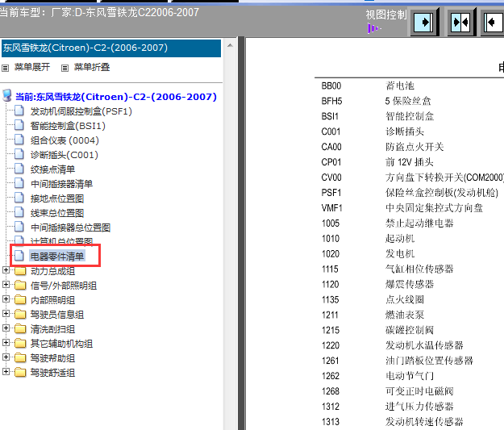504x430 pixels.
Task: Click folder icon of 驾驶员信息组
Action: [20, 314]
